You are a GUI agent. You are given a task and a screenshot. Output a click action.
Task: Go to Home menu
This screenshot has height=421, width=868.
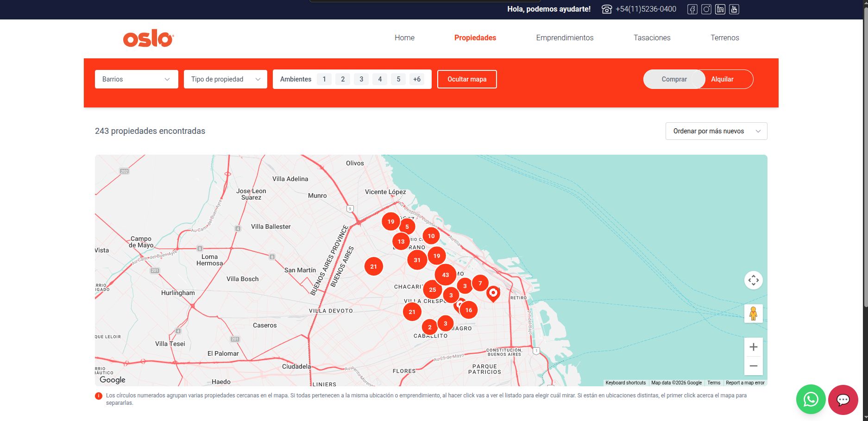[x=404, y=38]
